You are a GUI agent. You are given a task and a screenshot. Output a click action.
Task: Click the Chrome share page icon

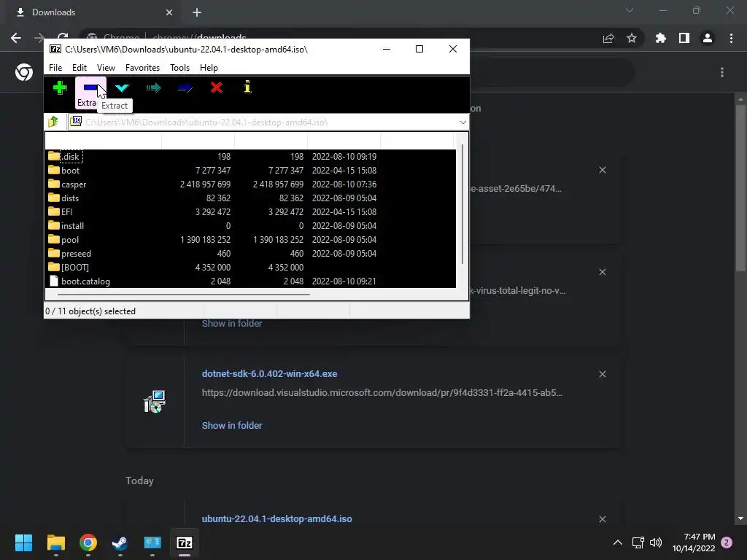point(608,38)
